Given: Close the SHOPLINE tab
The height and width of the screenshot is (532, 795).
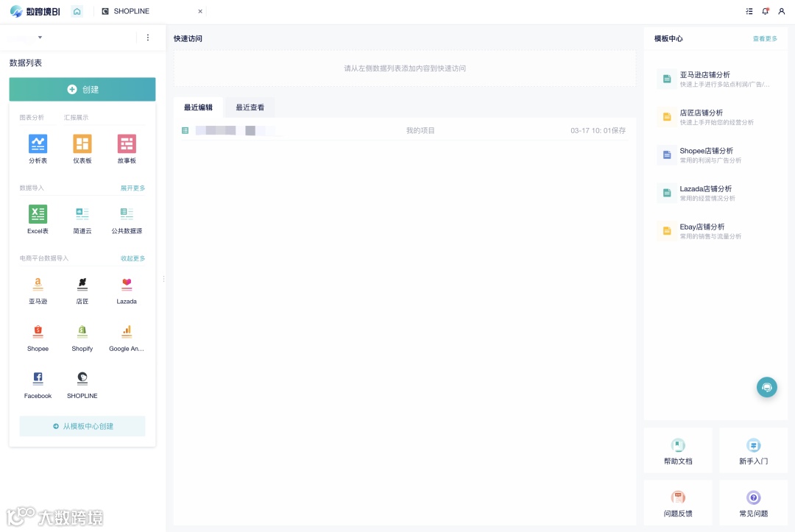Looking at the screenshot, I should point(200,11).
